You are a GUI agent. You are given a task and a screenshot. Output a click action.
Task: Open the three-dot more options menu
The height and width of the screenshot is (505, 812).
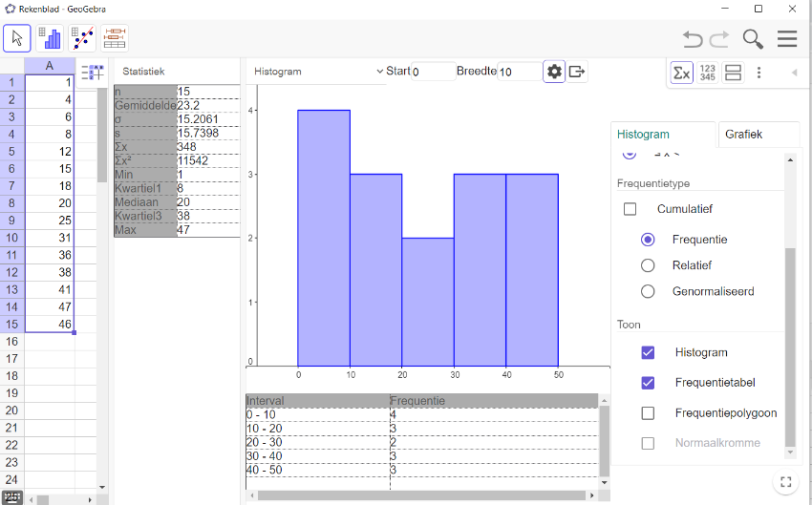(x=759, y=73)
